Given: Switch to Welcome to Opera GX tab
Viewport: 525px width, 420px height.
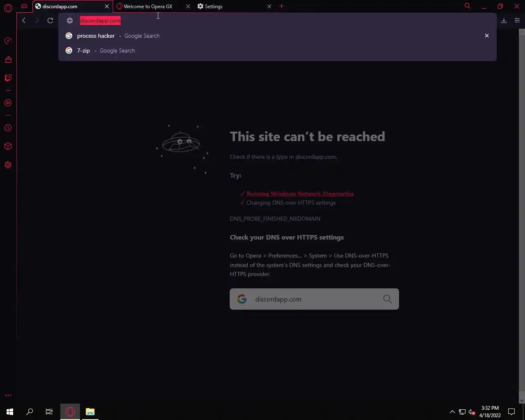Looking at the screenshot, I should coord(148,7).
